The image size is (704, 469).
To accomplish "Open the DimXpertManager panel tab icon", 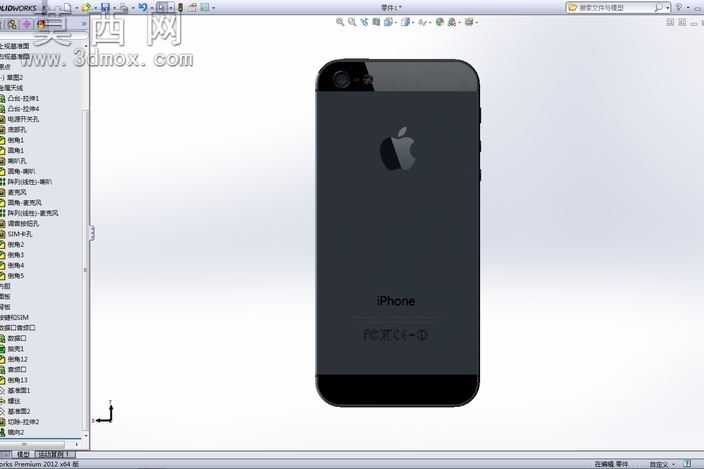I will point(26,24).
